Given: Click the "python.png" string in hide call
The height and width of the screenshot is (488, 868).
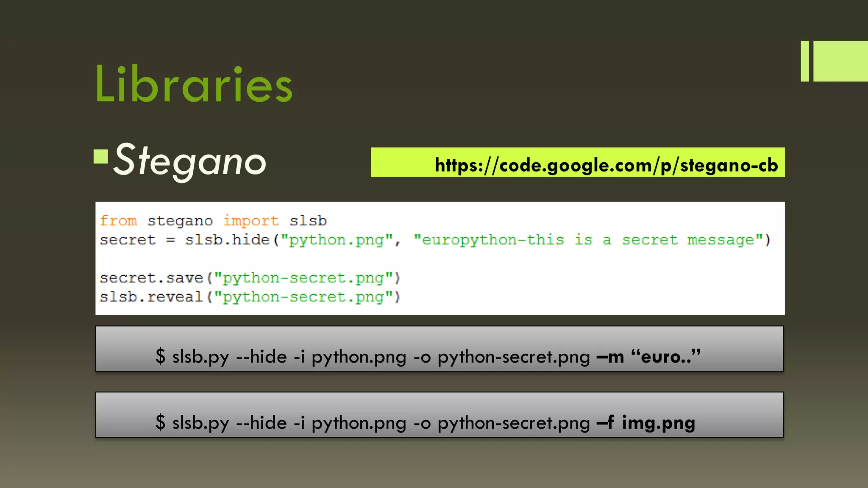Looking at the screenshot, I should pos(337,240).
